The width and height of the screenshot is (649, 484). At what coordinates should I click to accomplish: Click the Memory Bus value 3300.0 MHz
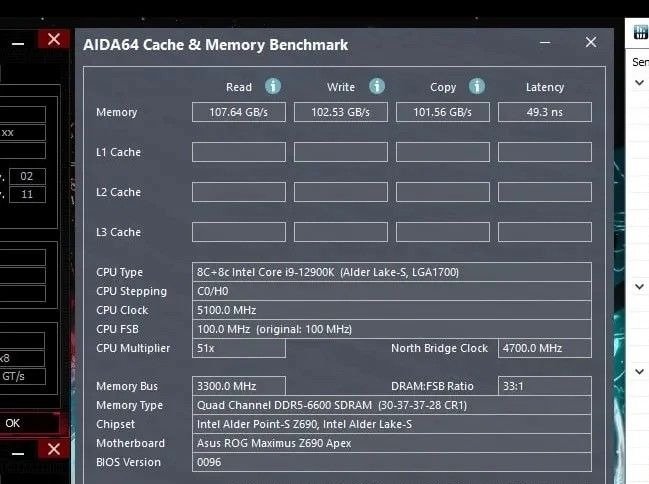tap(239, 386)
